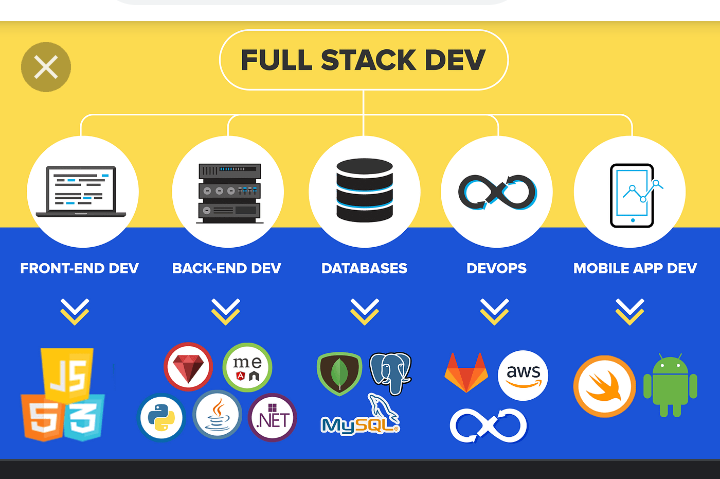Viewport: 720px width, 479px height.
Task: Click the orange HTML5 shield logo
Action: pos(42,417)
